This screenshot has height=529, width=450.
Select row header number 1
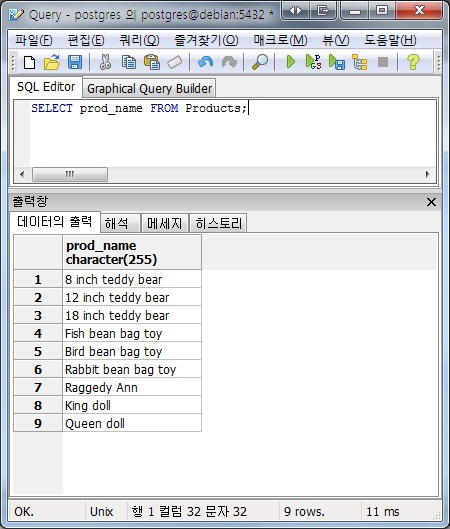tap(38, 279)
